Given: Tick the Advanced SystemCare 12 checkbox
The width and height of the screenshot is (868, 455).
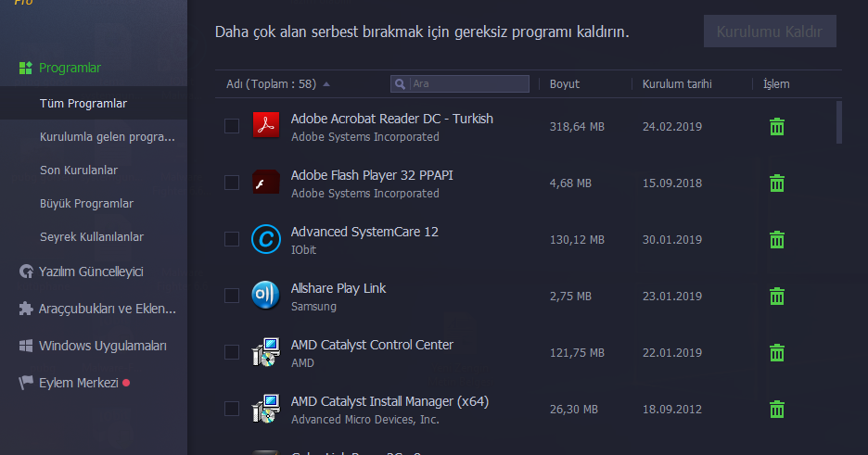Looking at the screenshot, I should [x=232, y=239].
